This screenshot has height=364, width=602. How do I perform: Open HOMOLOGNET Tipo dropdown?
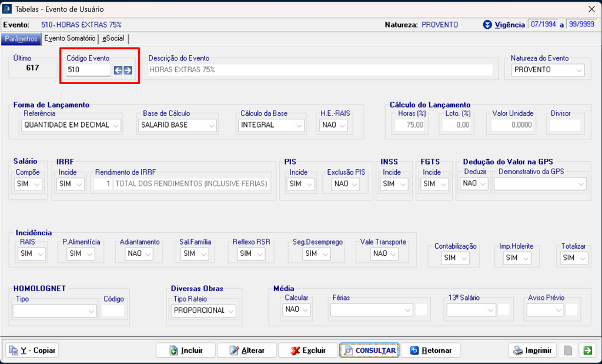click(x=55, y=311)
